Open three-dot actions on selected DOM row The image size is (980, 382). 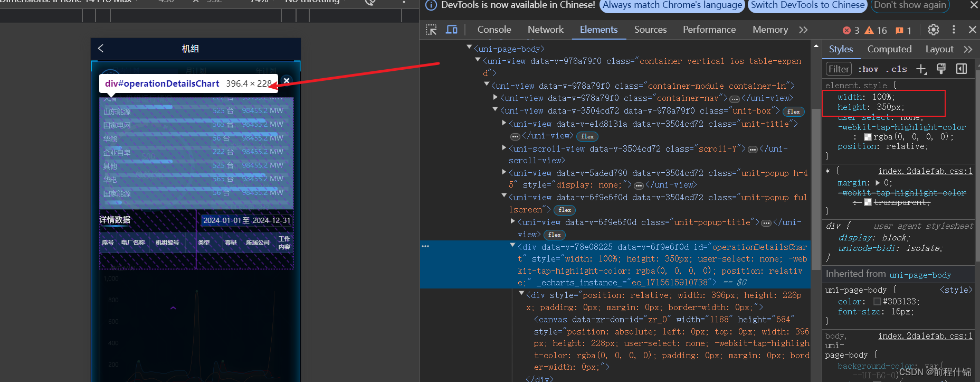click(425, 246)
